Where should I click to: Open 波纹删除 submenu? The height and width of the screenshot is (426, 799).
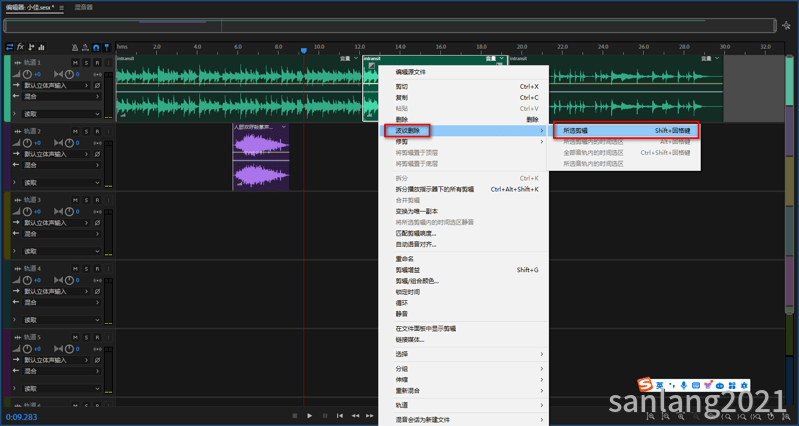coord(463,131)
